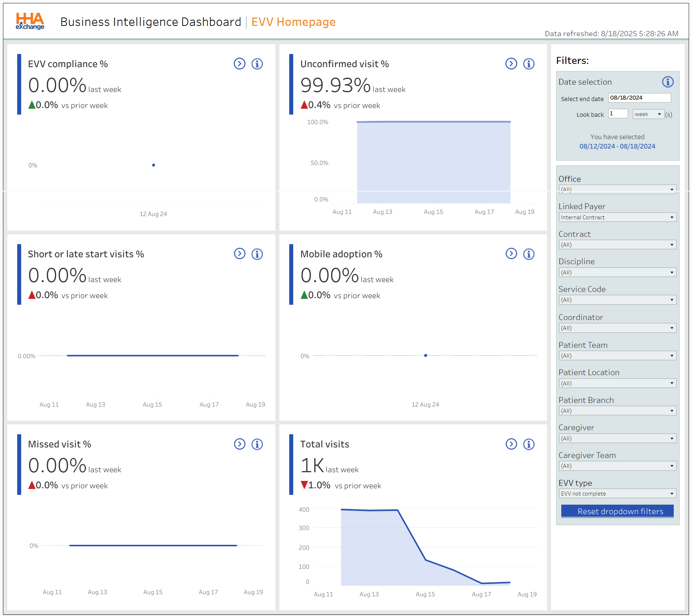The width and height of the screenshot is (692, 616).
Task: Click the EVV compliance data point
Action: pos(153,165)
